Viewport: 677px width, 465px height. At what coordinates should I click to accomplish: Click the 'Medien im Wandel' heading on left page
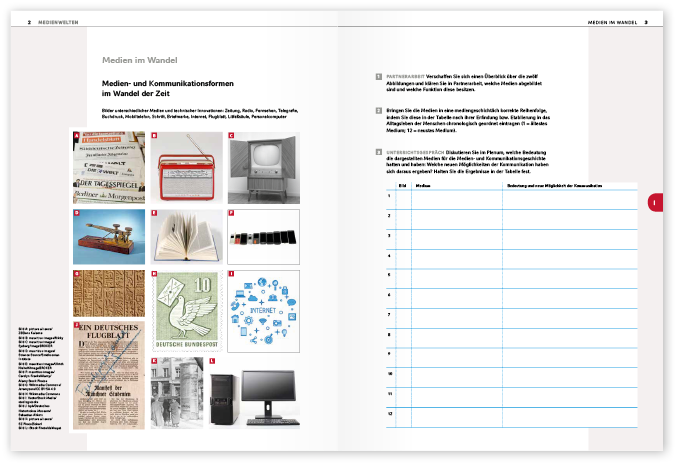(138, 60)
